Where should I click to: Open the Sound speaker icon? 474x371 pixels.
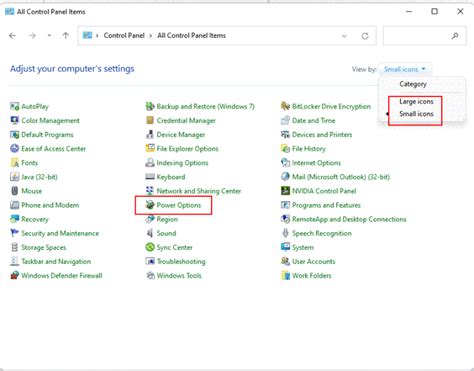pyautogui.click(x=150, y=233)
